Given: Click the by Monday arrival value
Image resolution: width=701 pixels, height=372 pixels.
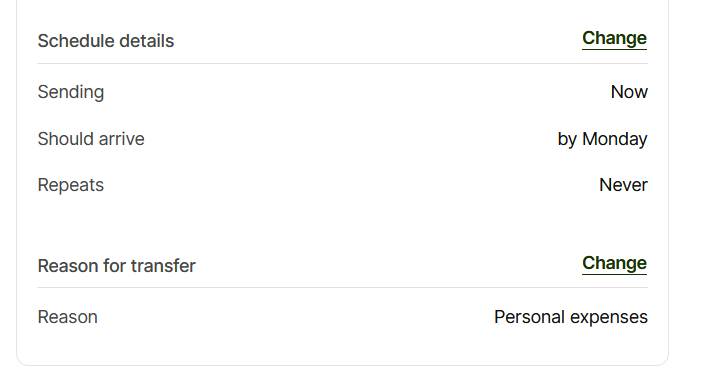Looking at the screenshot, I should pyautogui.click(x=602, y=140).
